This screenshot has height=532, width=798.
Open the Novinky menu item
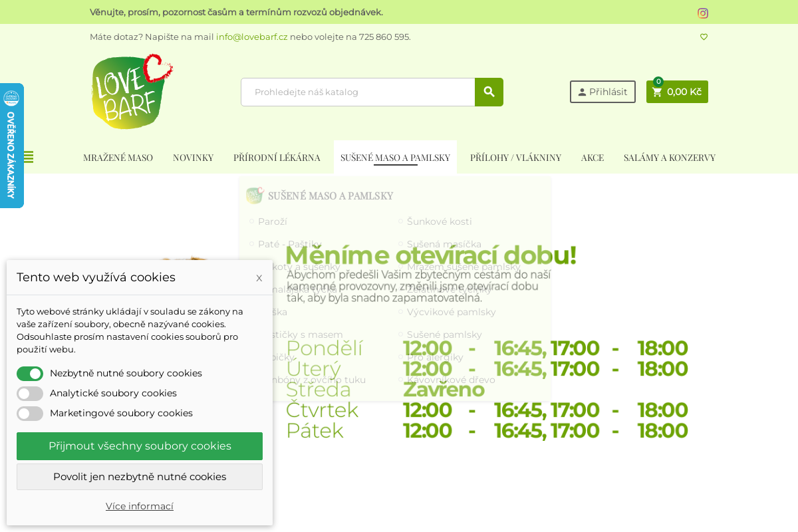(193, 158)
